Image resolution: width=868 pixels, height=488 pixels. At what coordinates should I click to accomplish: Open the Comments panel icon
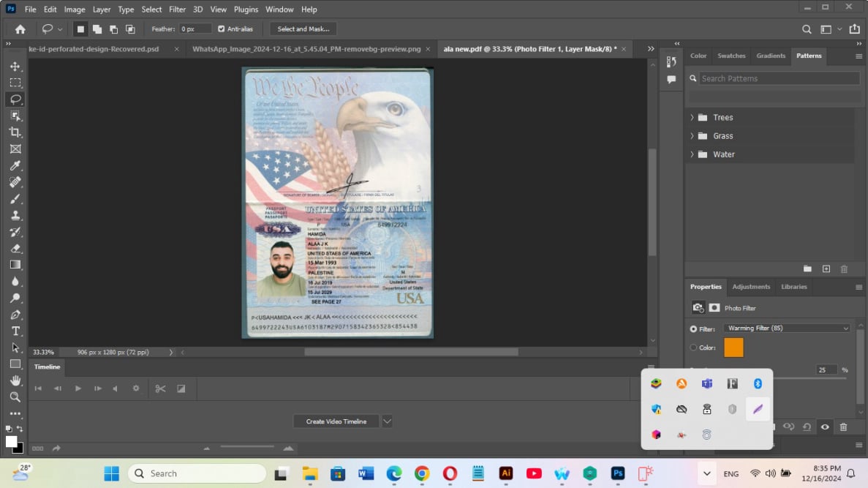[x=671, y=80]
